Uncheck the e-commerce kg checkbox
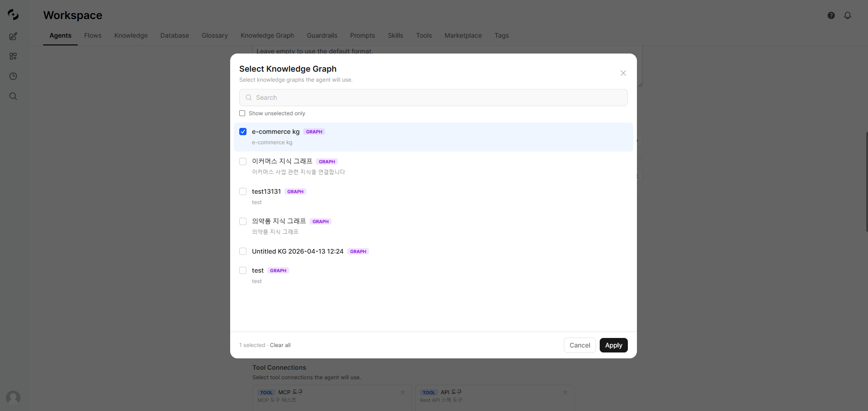 tap(243, 132)
